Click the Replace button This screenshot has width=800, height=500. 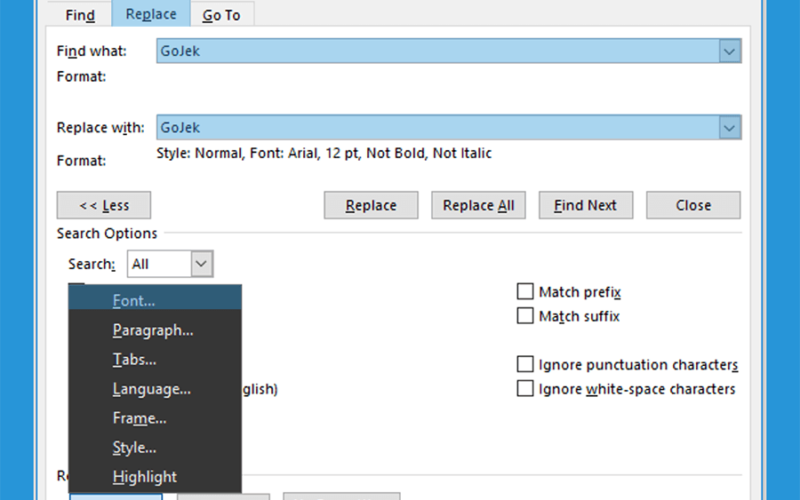(371, 205)
